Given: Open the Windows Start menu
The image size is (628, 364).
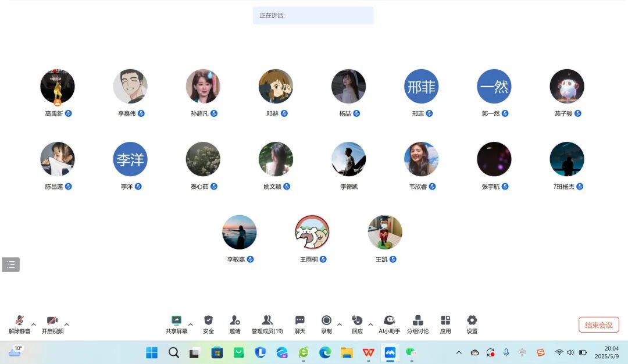Looking at the screenshot, I should tap(151, 353).
